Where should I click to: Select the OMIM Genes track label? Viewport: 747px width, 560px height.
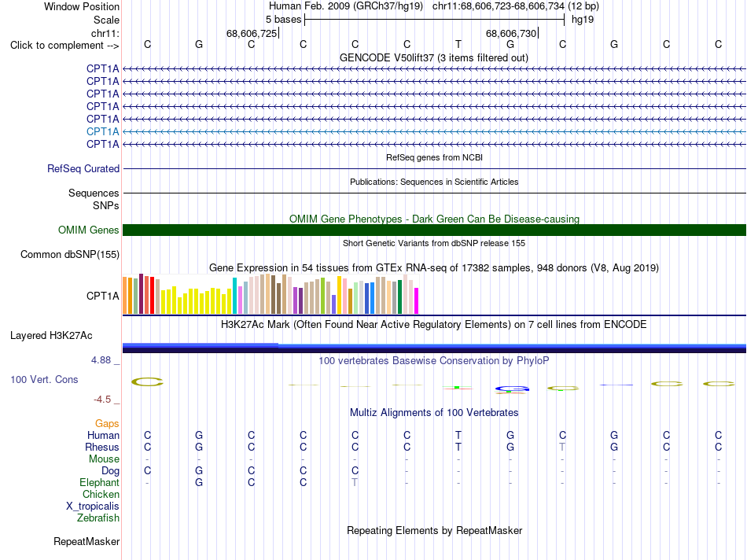click(89, 230)
